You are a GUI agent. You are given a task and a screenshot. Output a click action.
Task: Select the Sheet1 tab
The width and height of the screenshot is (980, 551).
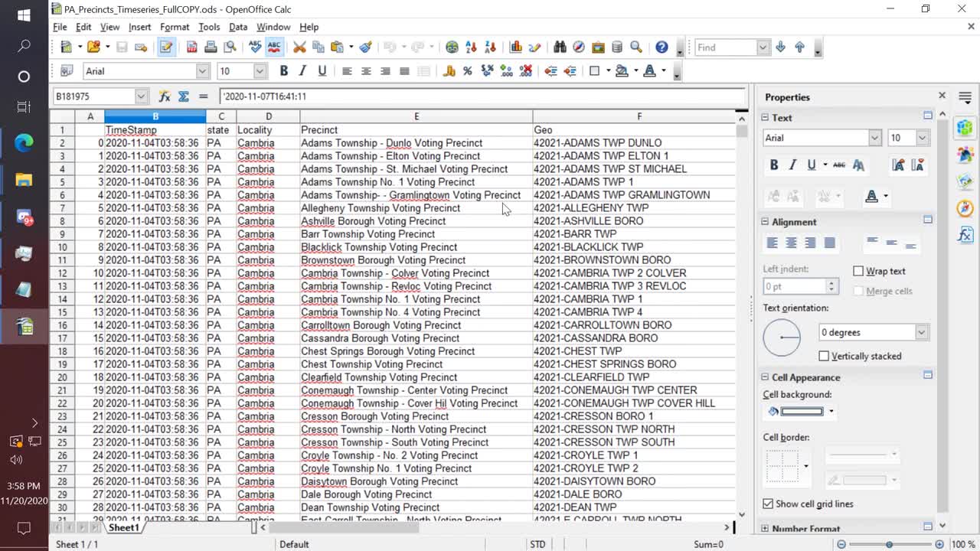click(x=123, y=528)
